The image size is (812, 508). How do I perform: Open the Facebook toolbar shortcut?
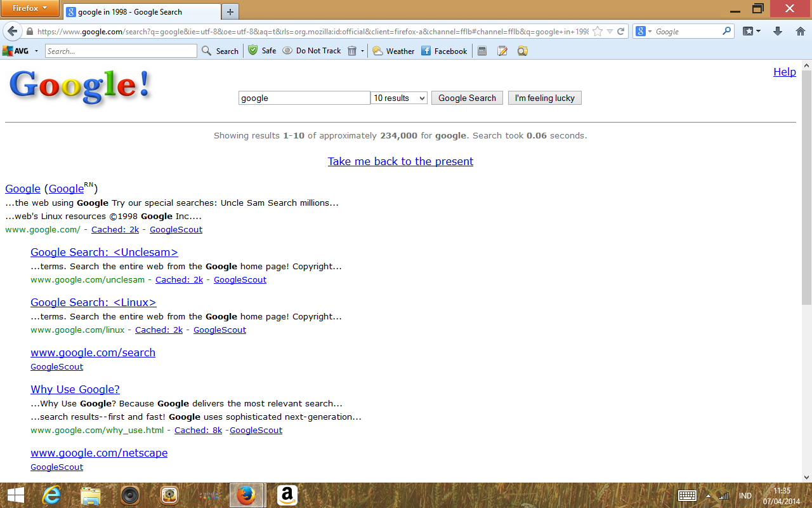(x=444, y=51)
